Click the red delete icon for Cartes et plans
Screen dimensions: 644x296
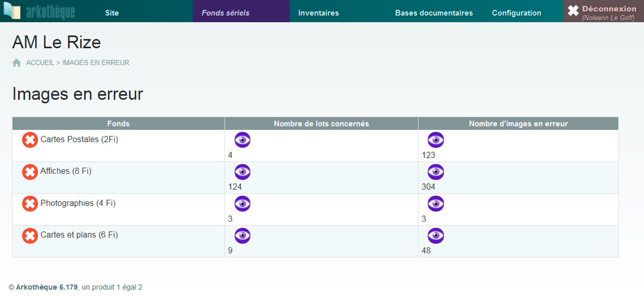pos(30,236)
